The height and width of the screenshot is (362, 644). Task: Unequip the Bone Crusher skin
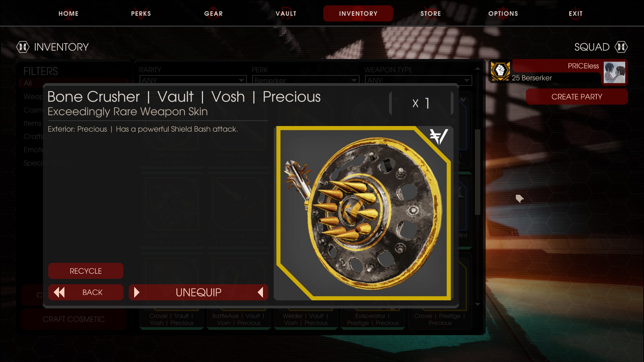(x=199, y=292)
